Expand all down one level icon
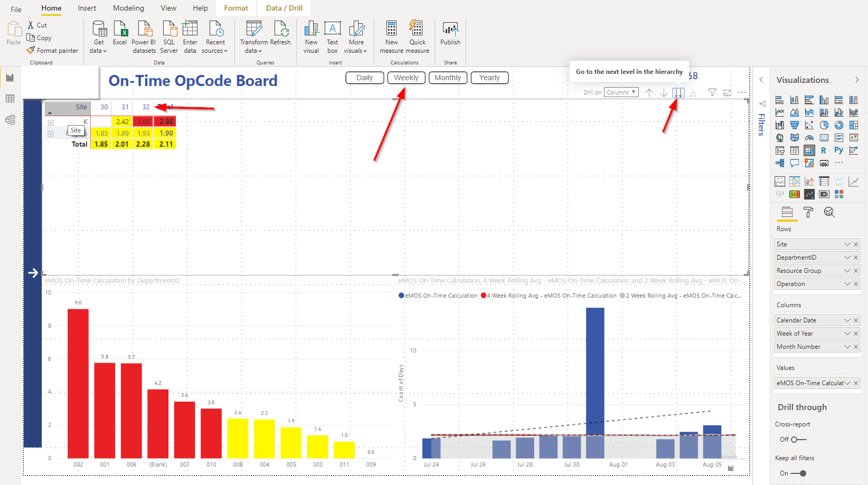Viewport: 868px width, 485px height. click(693, 93)
